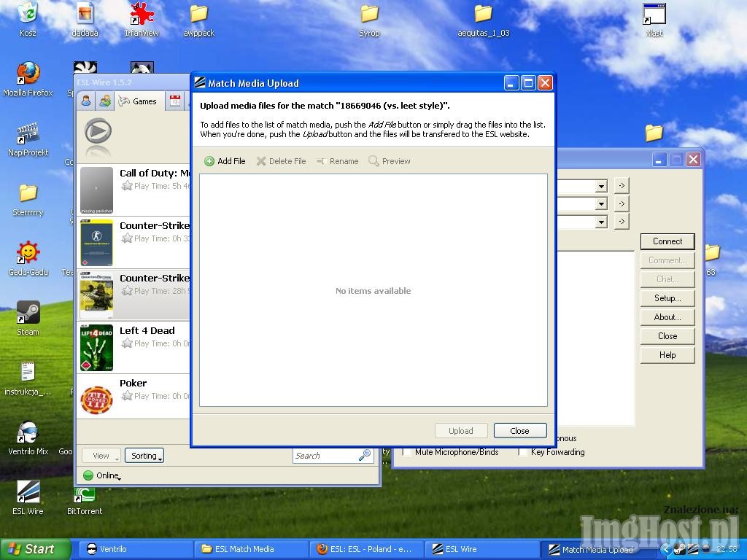The image size is (747, 560).
Task: Switch to ESL Match Media taskbar item
Action: pos(250,549)
